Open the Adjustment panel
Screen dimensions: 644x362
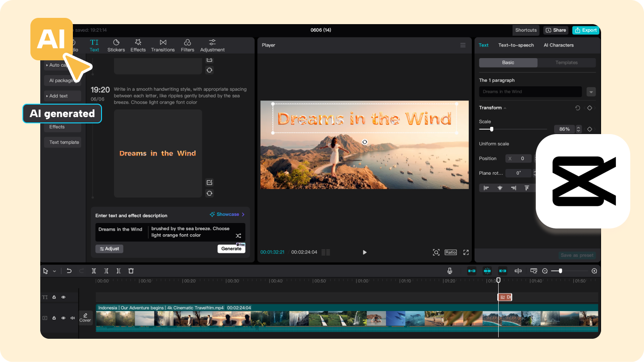click(212, 45)
